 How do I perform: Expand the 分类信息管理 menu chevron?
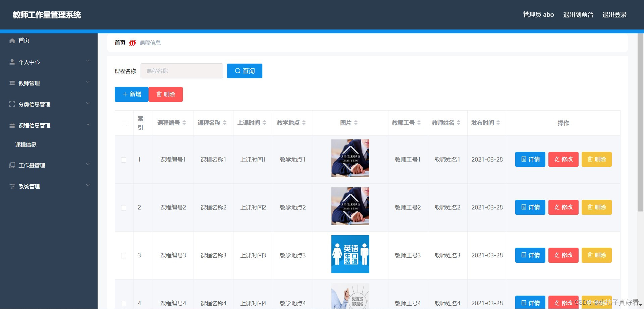tap(88, 103)
